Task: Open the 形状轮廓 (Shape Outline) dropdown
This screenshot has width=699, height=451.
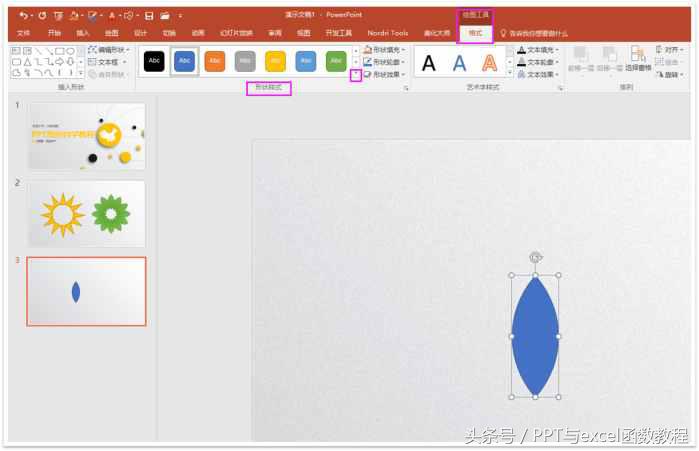Action: [x=384, y=62]
